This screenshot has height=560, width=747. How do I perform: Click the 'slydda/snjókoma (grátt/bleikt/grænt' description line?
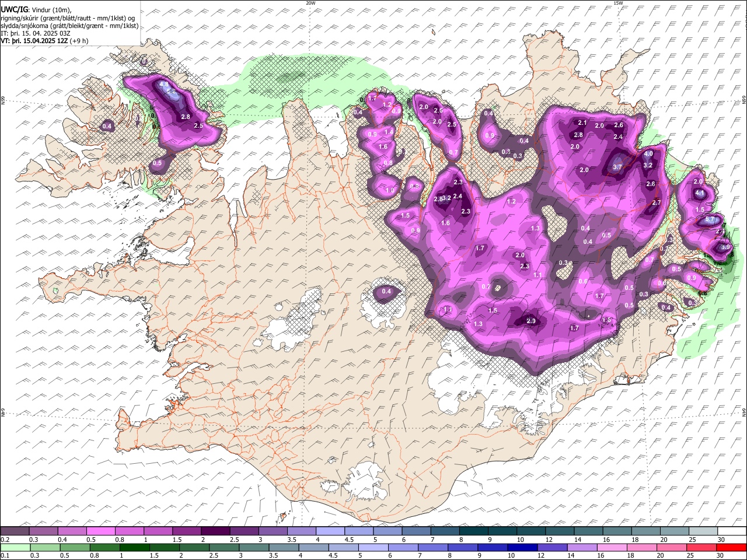click(70, 26)
